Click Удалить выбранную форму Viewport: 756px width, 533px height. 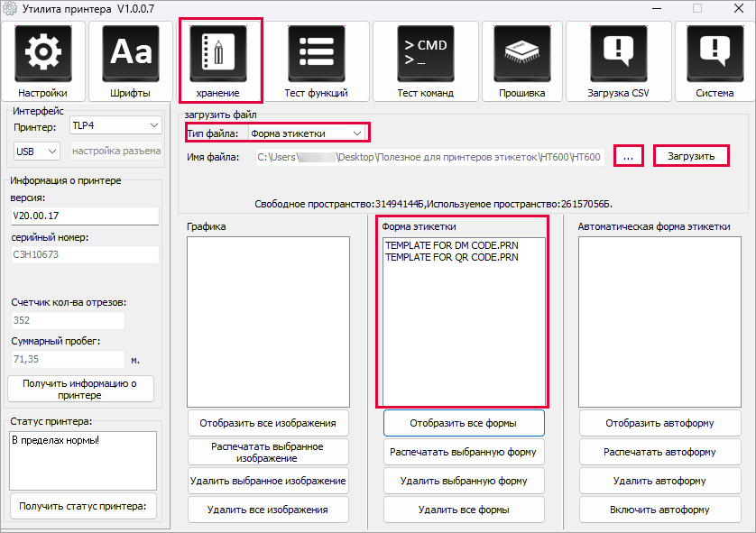coord(464,481)
